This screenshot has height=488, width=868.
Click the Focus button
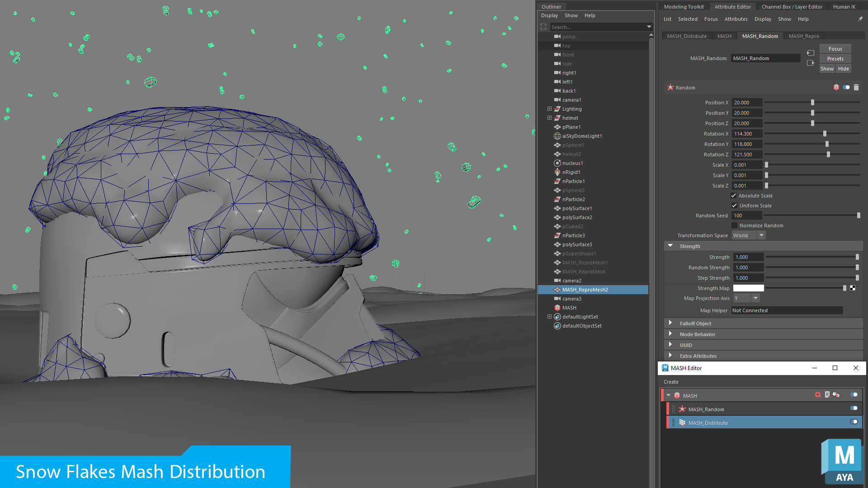click(835, 49)
